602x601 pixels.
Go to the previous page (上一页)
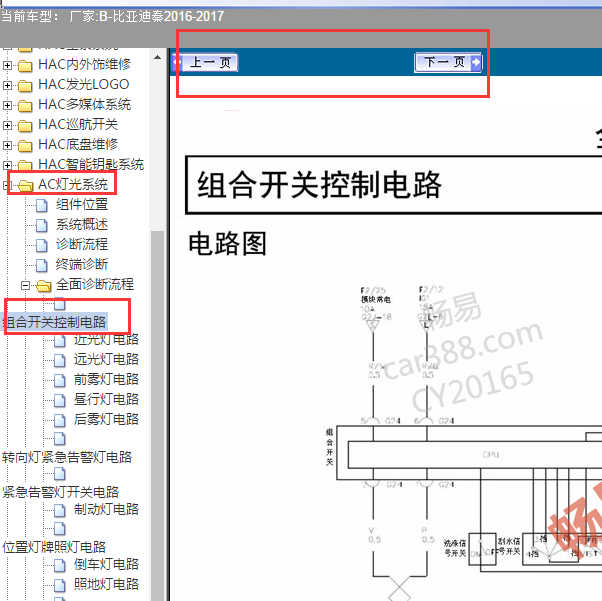point(205,63)
